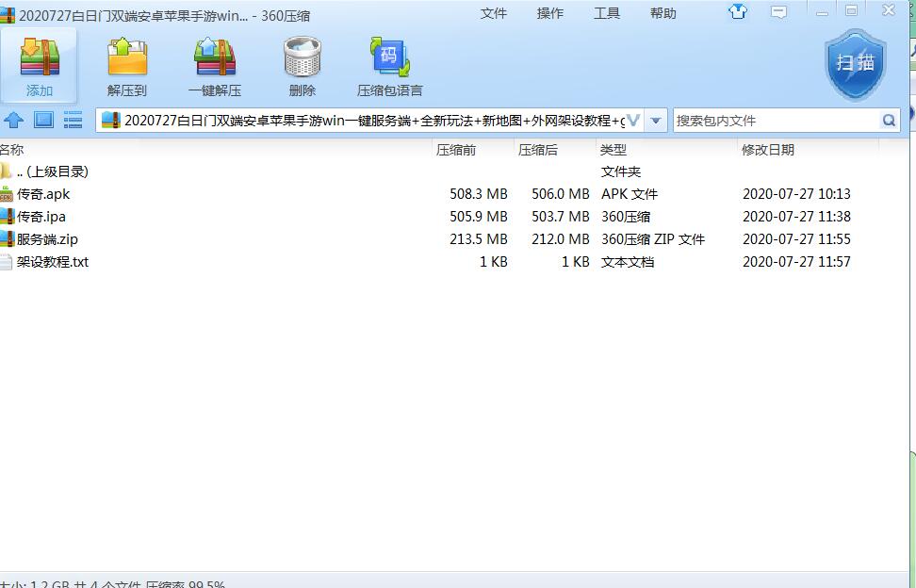Switch to details list view

tap(73, 120)
